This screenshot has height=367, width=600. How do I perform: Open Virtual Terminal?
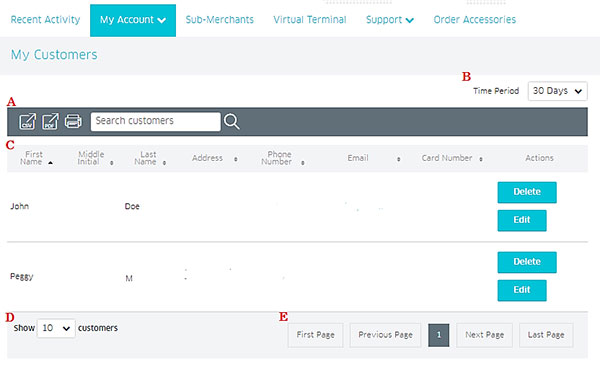pos(310,20)
